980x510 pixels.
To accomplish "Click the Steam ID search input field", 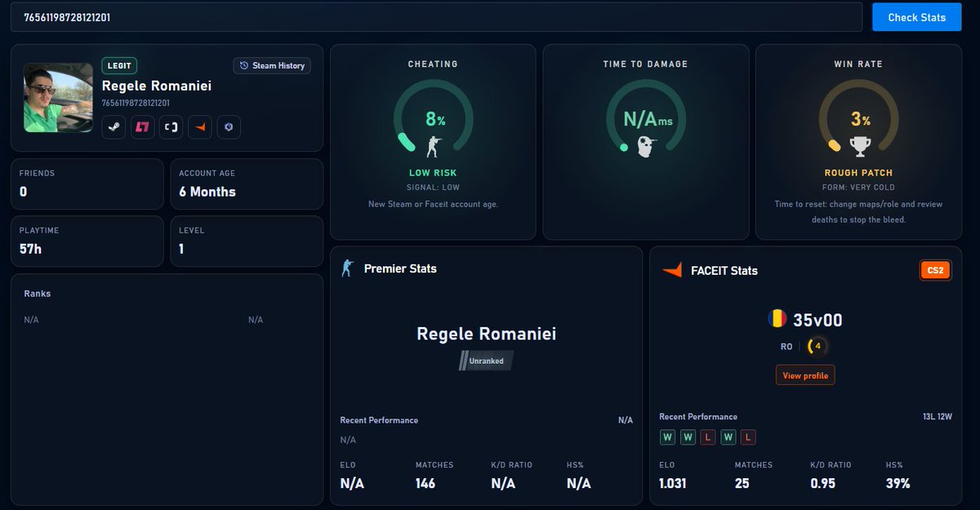I will (436, 17).
